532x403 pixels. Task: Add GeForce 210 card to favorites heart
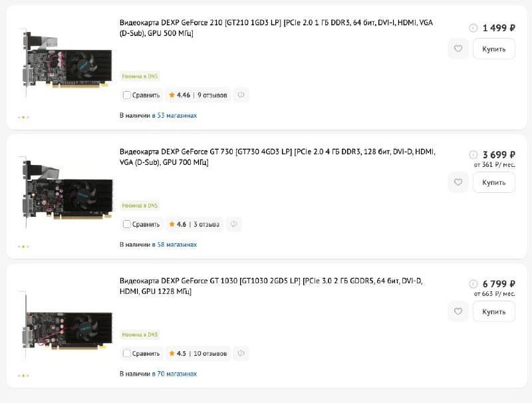pyautogui.click(x=458, y=49)
